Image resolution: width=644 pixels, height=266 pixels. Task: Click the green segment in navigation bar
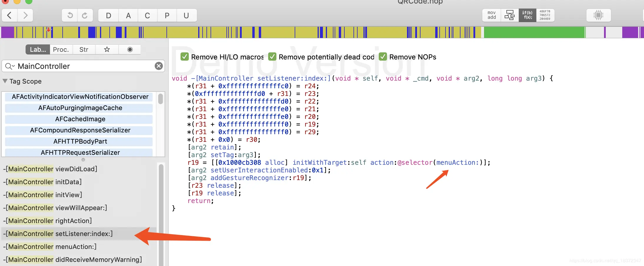(x=534, y=32)
